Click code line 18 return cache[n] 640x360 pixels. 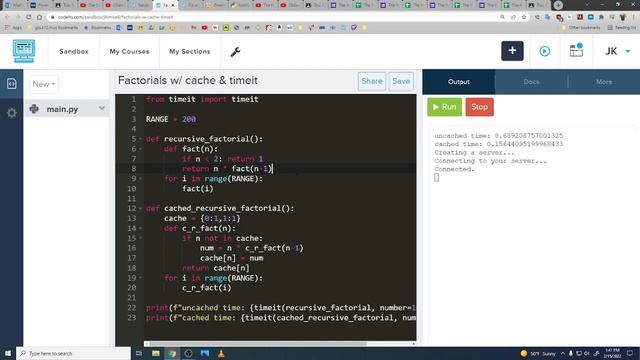pos(216,268)
